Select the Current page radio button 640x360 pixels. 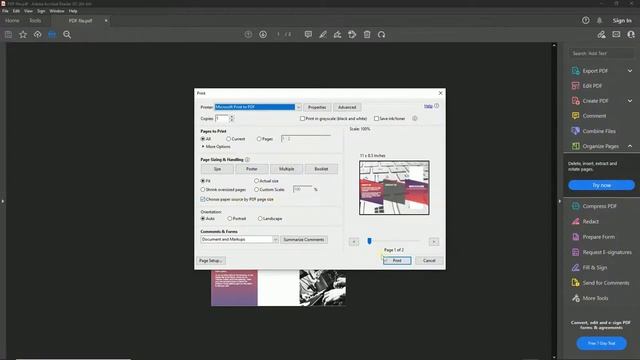click(x=229, y=139)
